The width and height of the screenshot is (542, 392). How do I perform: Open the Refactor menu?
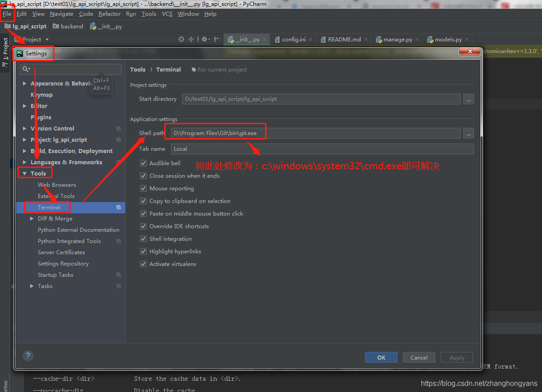(x=110, y=14)
